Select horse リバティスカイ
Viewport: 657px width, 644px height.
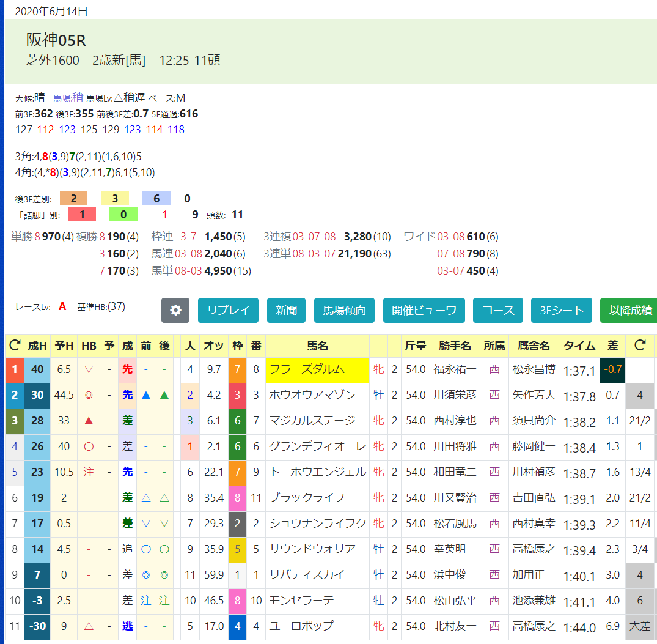coord(307,574)
